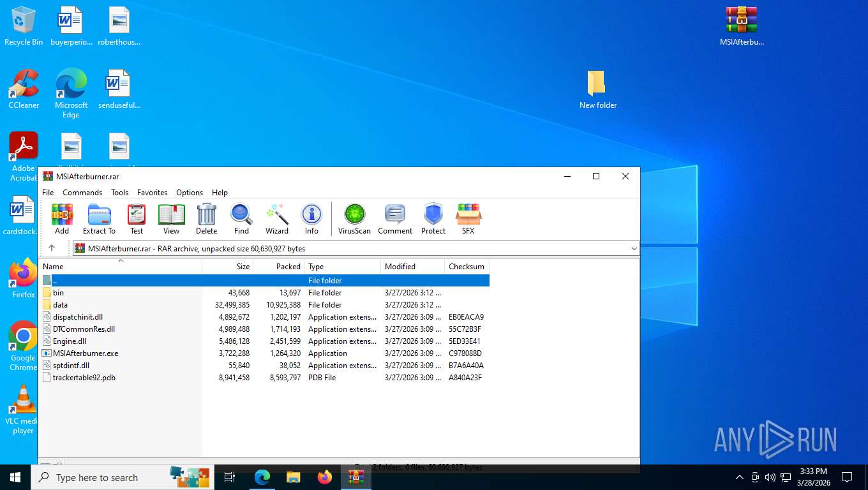Sort by Name column header

tap(121, 267)
